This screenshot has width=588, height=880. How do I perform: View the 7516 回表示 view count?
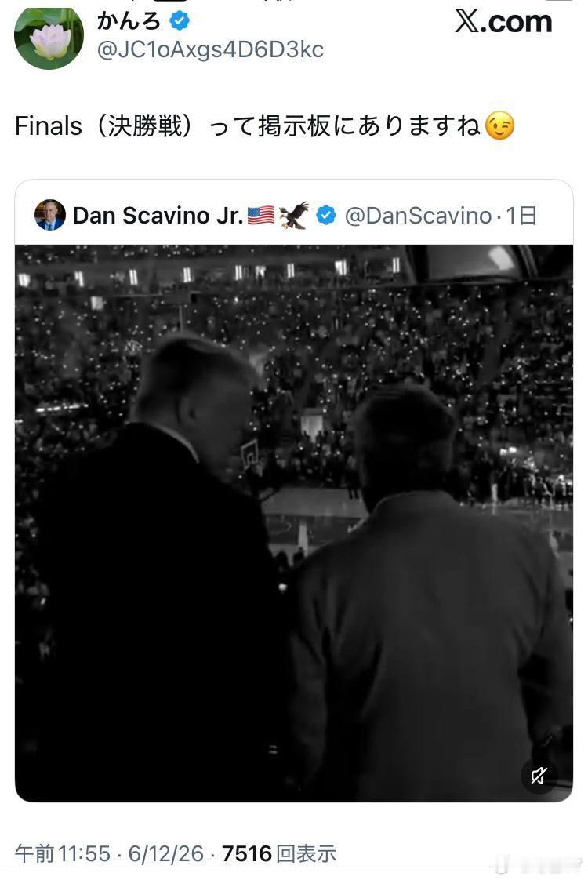(279, 853)
